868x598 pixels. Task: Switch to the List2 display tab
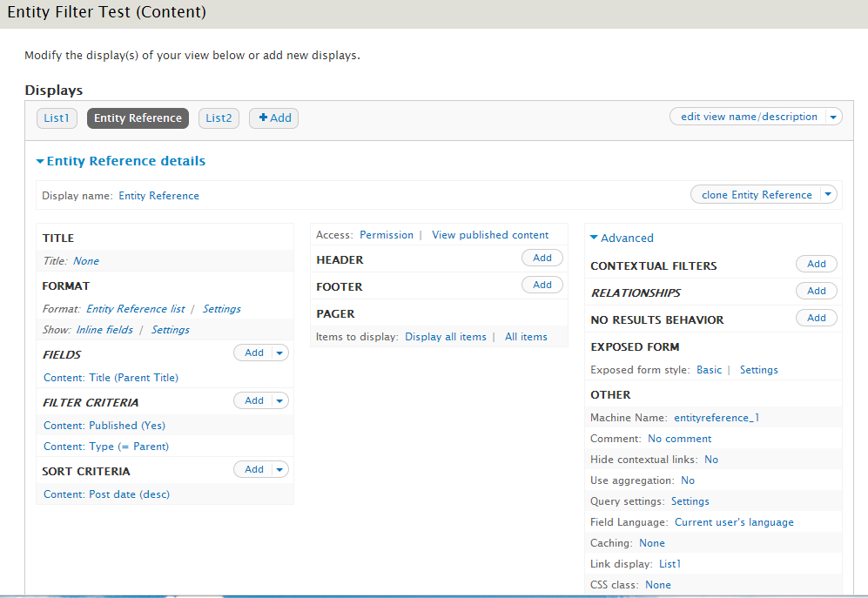219,118
